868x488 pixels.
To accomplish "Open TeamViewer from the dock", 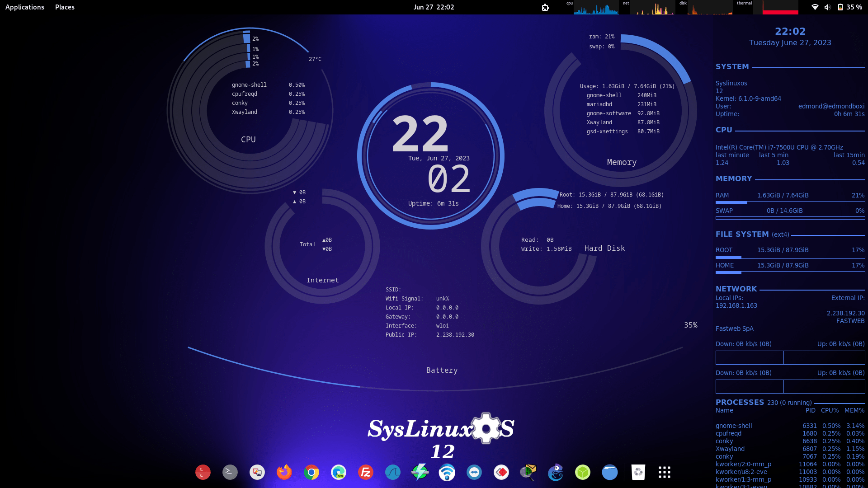I will pyautogui.click(x=474, y=472).
